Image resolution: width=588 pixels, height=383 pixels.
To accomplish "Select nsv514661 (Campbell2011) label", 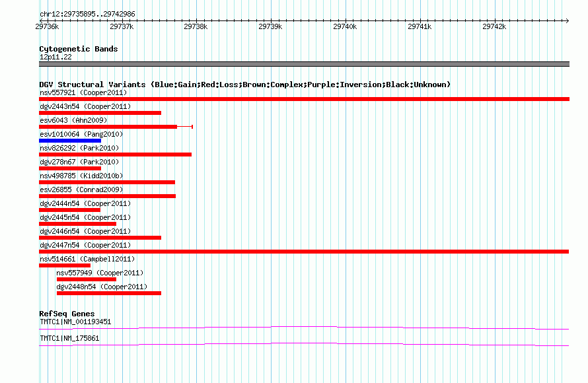I will click(x=87, y=259).
